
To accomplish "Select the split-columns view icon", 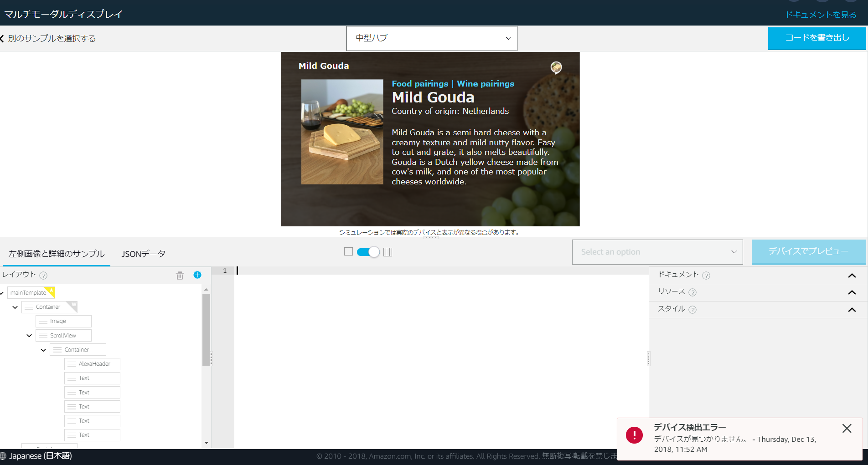I will coord(388,252).
